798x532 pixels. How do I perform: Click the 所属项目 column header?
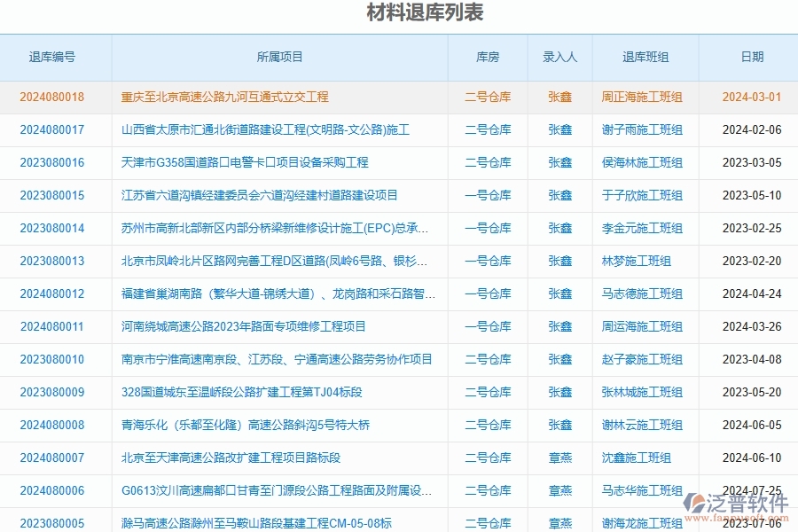pyautogui.click(x=278, y=57)
